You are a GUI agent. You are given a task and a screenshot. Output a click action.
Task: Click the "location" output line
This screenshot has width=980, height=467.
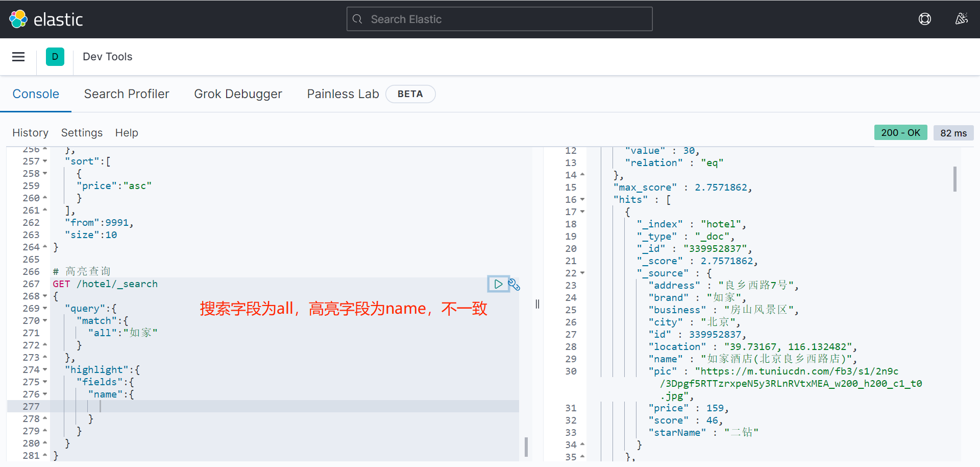coord(752,347)
